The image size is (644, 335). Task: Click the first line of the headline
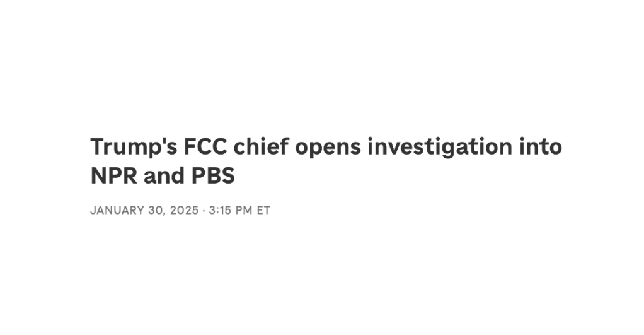tap(326, 147)
